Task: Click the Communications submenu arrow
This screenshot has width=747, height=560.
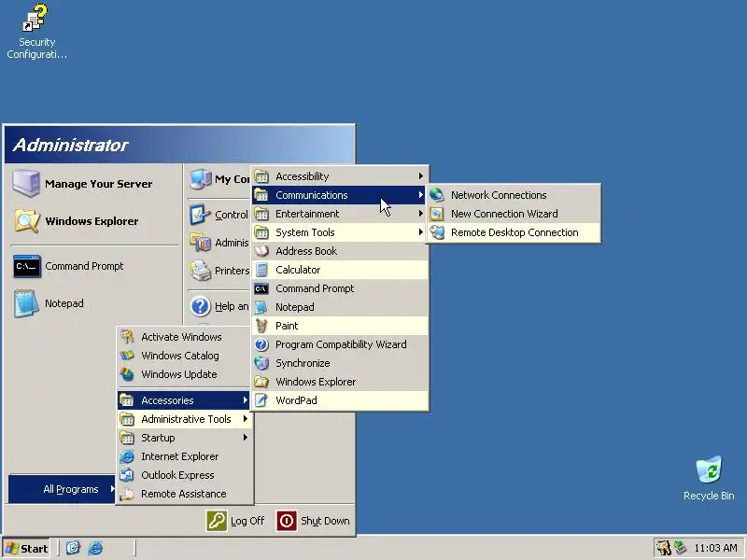Action: click(421, 195)
